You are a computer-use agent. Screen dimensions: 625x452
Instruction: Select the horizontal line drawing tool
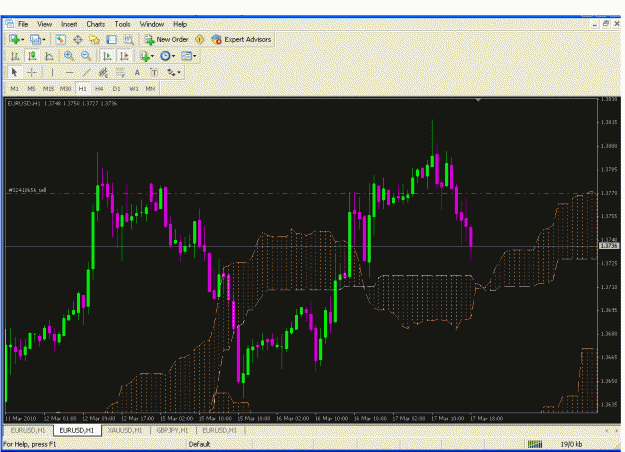point(69,73)
